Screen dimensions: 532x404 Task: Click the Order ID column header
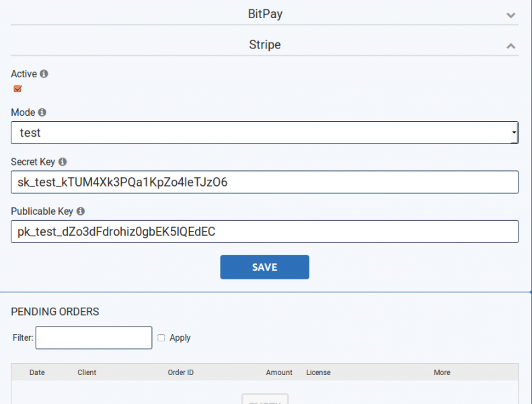point(180,372)
